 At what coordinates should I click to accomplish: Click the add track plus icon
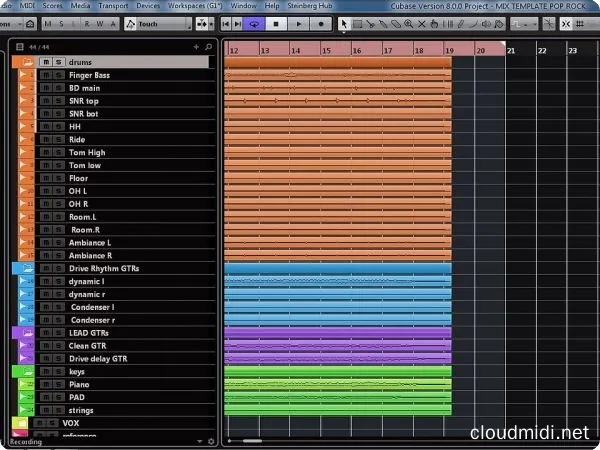(x=196, y=47)
